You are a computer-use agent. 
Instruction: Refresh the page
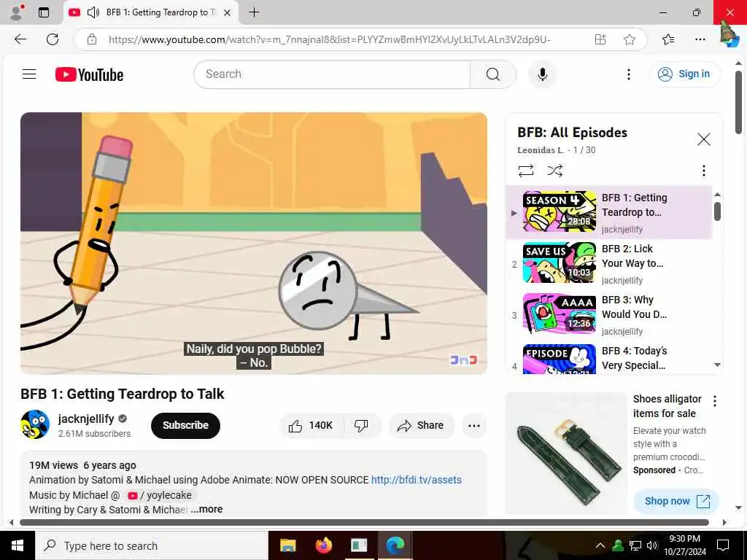click(53, 39)
